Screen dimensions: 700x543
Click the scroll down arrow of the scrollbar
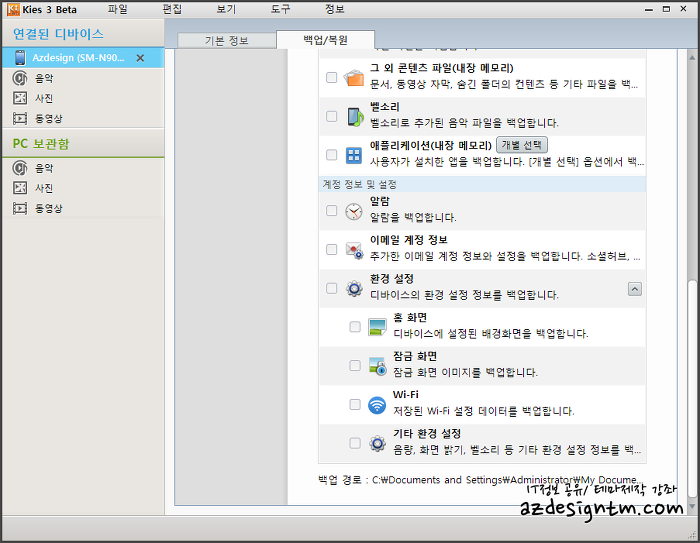[x=692, y=507]
